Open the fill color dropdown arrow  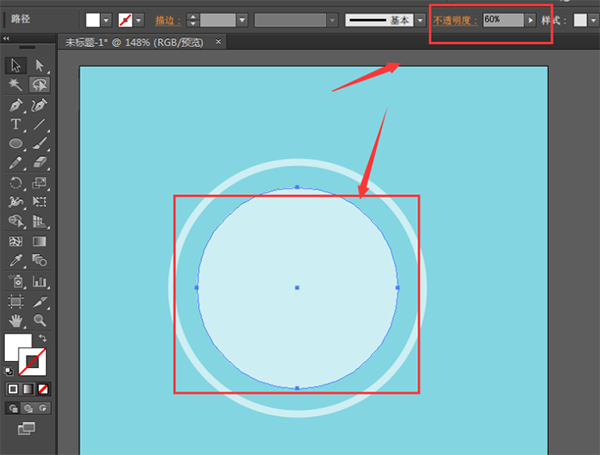pyautogui.click(x=106, y=20)
